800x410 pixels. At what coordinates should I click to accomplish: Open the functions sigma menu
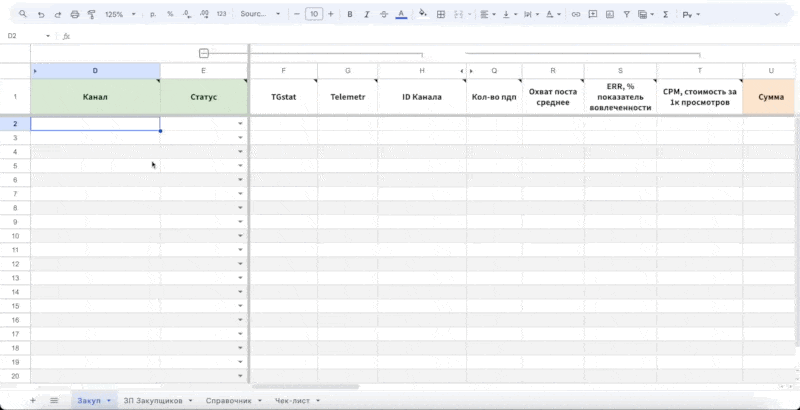click(665, 14)
